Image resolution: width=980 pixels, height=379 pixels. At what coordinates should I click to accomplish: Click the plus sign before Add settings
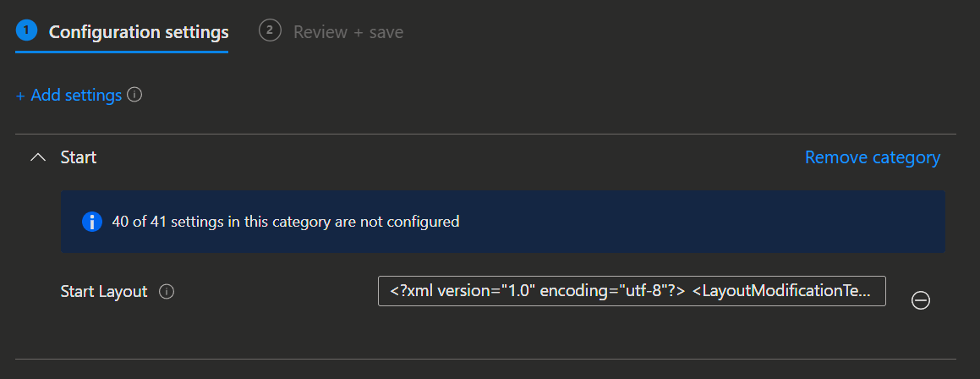pyautogui.click(x=20, y=96)
